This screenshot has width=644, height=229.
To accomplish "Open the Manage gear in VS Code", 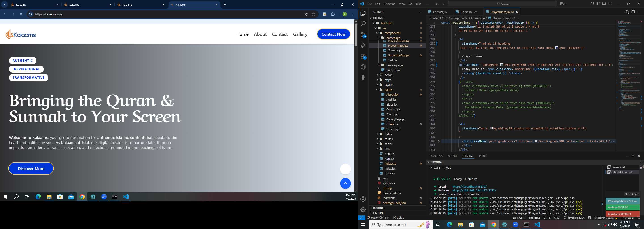I will (363, 210).
